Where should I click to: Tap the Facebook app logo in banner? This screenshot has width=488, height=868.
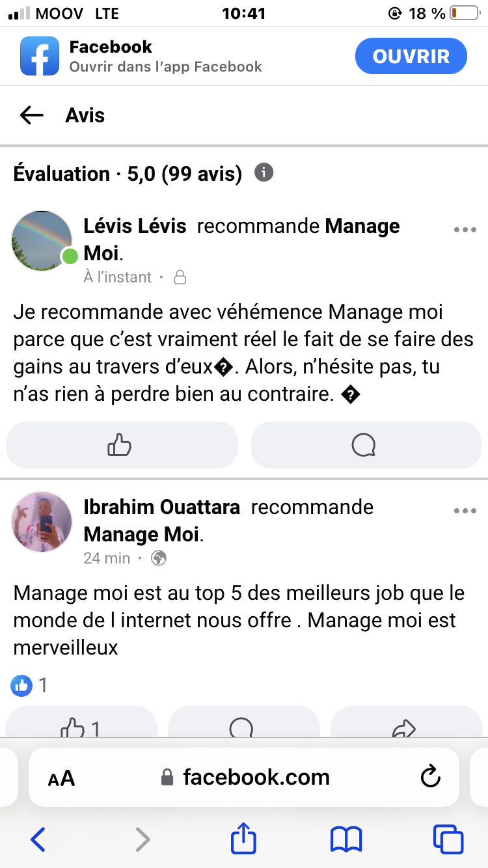[x=40, y=56]
